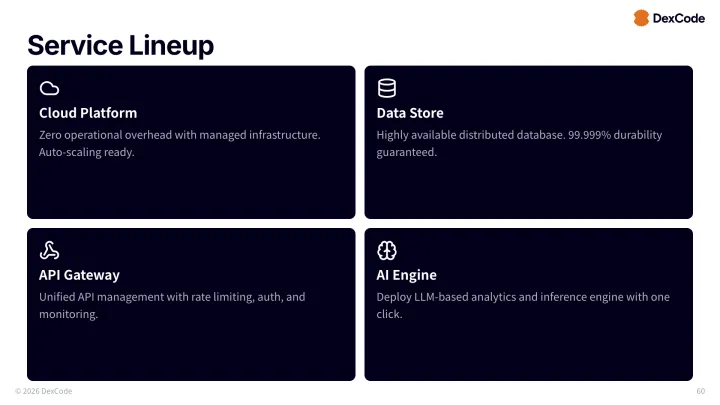Click empty area of AI Engine card
The image size is (720, 405).
tap(528, 350)
